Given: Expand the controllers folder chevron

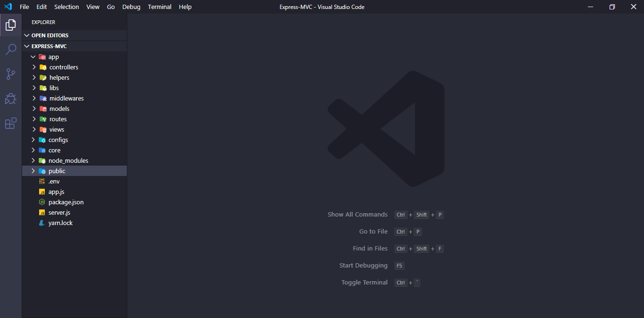Looking at the screenshot, I should click(34, 67).
